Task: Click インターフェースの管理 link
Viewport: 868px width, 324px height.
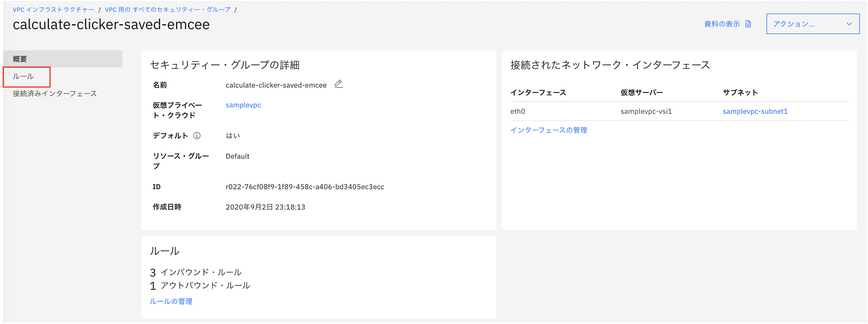Action: (549, 130)
